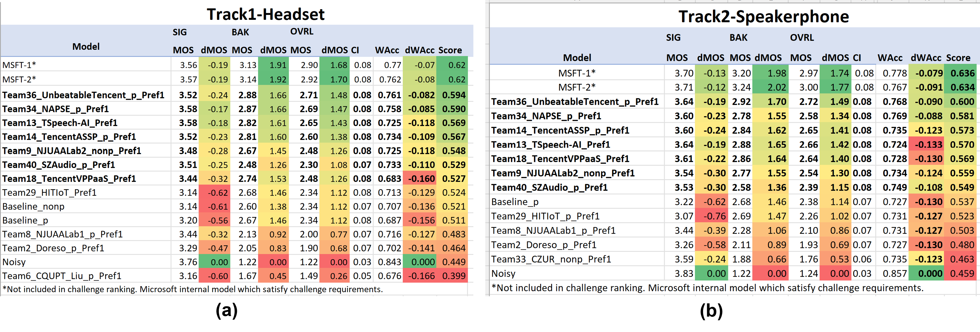Select Noisy row label in Track1 table

tap(14, 262)
